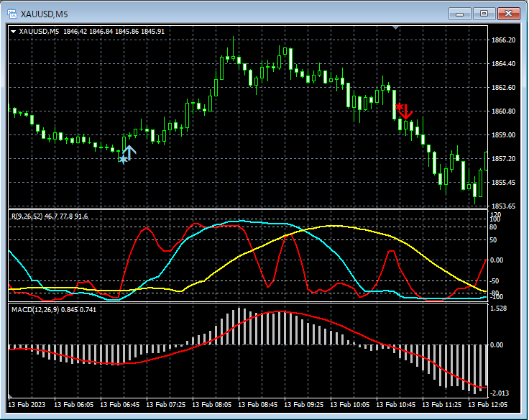
Task: Close the XAUUSD,M5 chart window
Action: point(509,13)
